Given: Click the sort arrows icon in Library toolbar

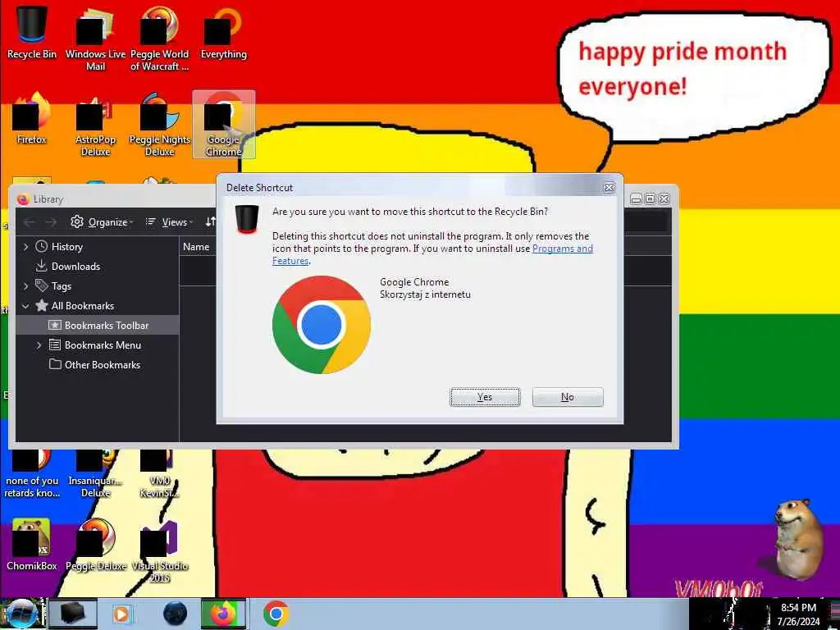Looking at the screenshot, I should coord(211,221).
